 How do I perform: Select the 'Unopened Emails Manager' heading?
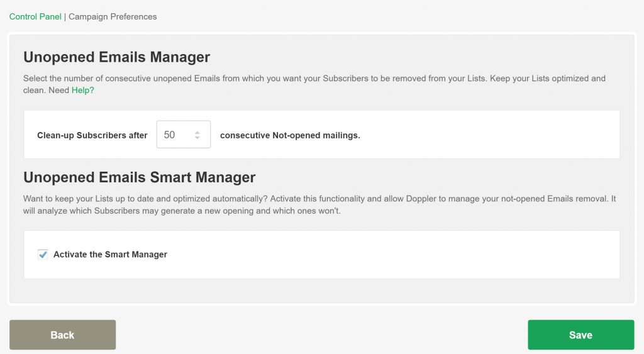point(116,57)
